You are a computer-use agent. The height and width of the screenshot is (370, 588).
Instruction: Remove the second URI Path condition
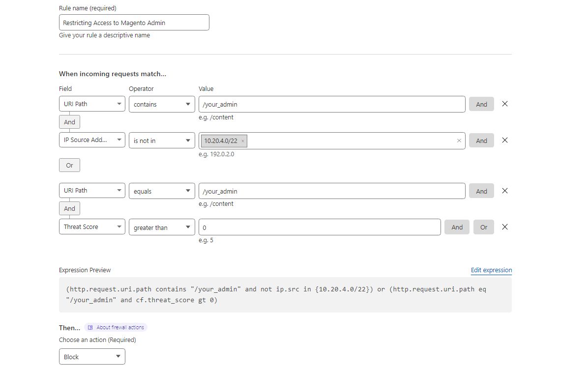point(504,191)
